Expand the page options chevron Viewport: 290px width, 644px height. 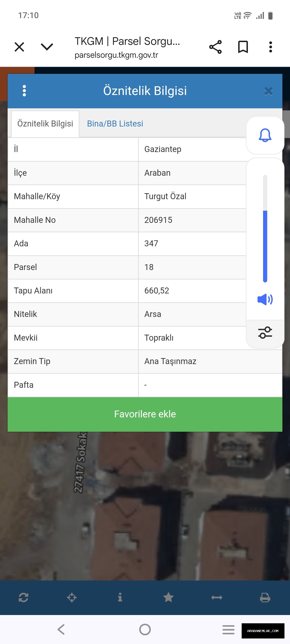(x=47, y=47)
